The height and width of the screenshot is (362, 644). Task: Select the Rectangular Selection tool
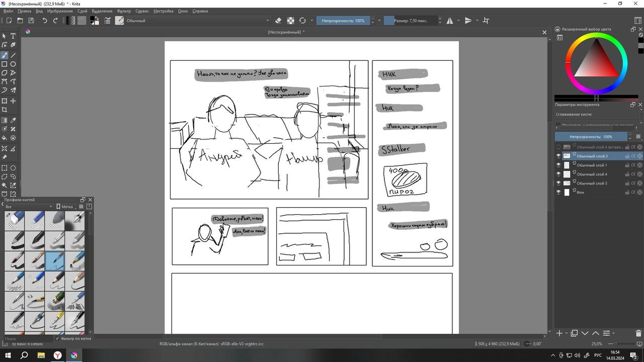coord(5,168)
